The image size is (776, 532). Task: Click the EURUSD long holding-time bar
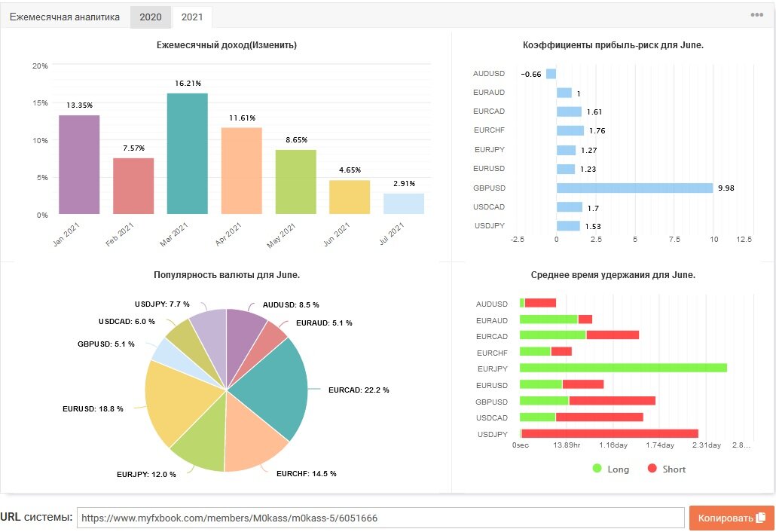pyautogui.click(x=541, y=384)
